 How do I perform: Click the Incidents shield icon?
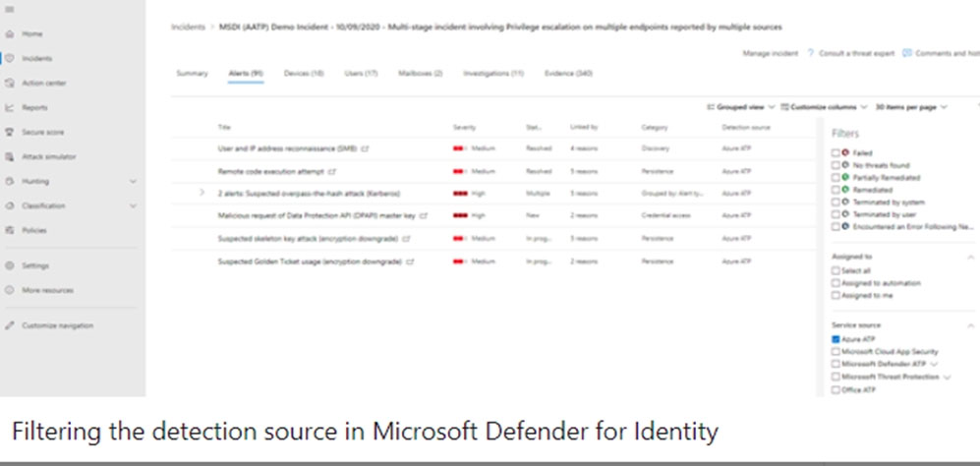10,58
